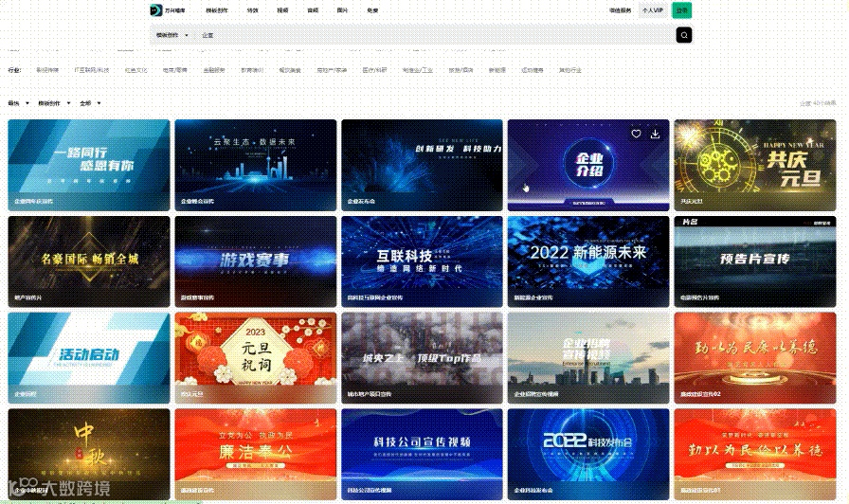Open the 勤以为民廉以养德 thumbnail above the 2022科技发布会 row
Viewport: 849px width, 504px height.
pos(755,358)
